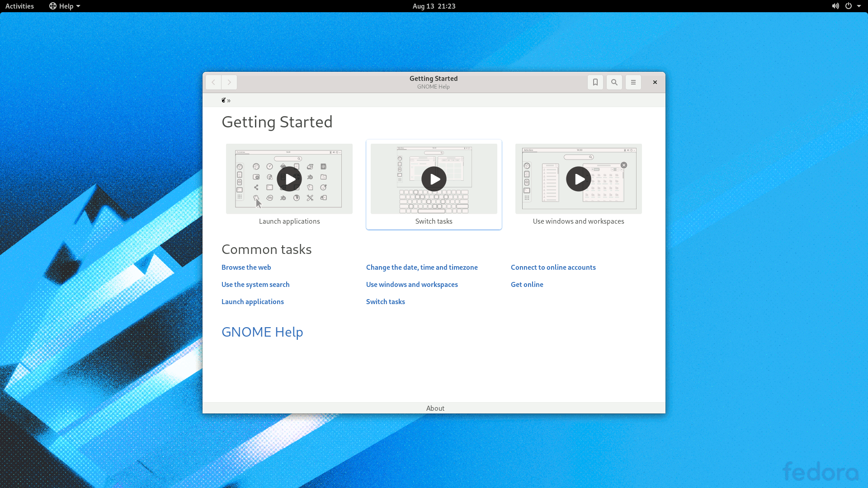Image resolution: width=868 pixels, height=488 pixels.
Task: Select the volume icon in the top bar
Action: [835, 6]
